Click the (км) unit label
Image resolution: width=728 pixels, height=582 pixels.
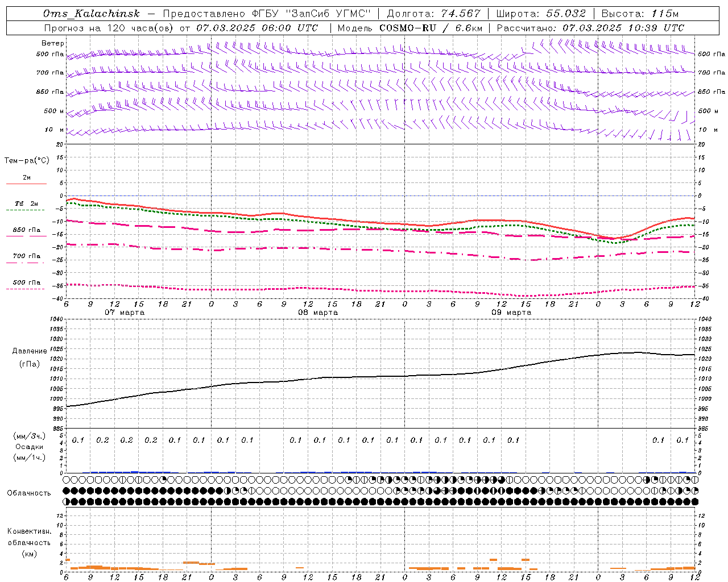pyautogui.click(x=29, y=554)
